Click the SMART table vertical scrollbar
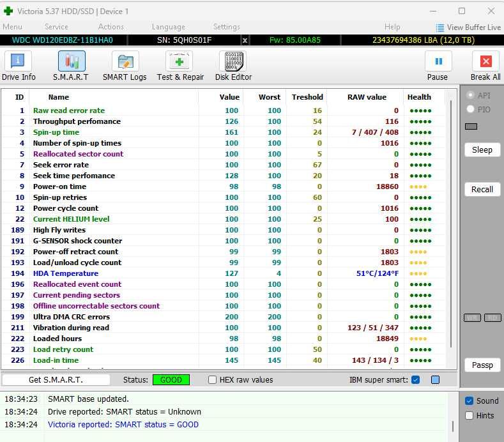Image resolution: width=504 pixels, height=442 pixels. (x=451, y=224)
